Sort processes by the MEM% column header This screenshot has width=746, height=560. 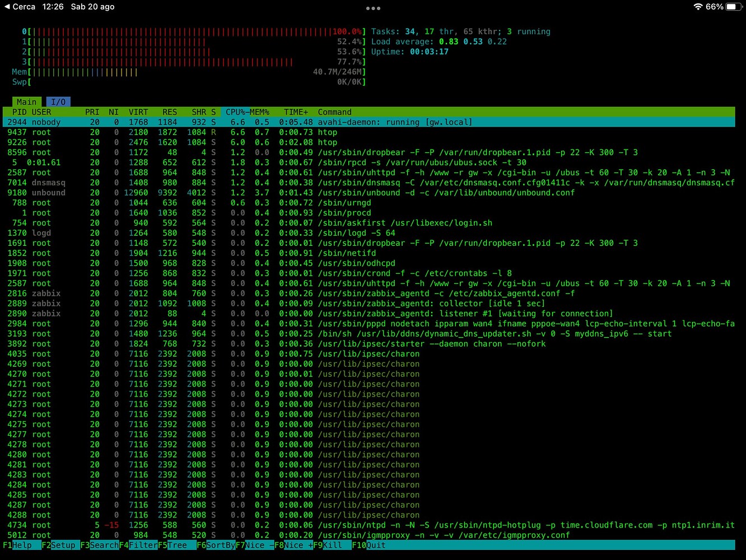pos(259,111)
